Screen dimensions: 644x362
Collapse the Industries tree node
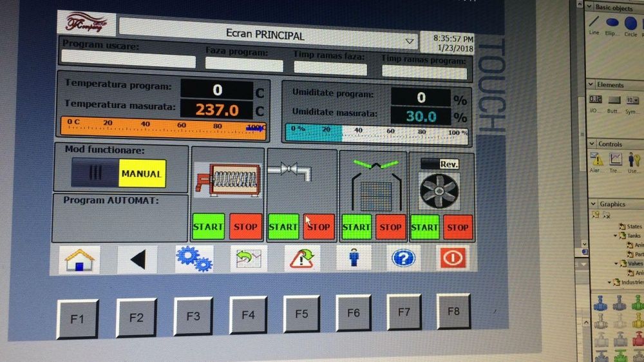click(609, 282)
